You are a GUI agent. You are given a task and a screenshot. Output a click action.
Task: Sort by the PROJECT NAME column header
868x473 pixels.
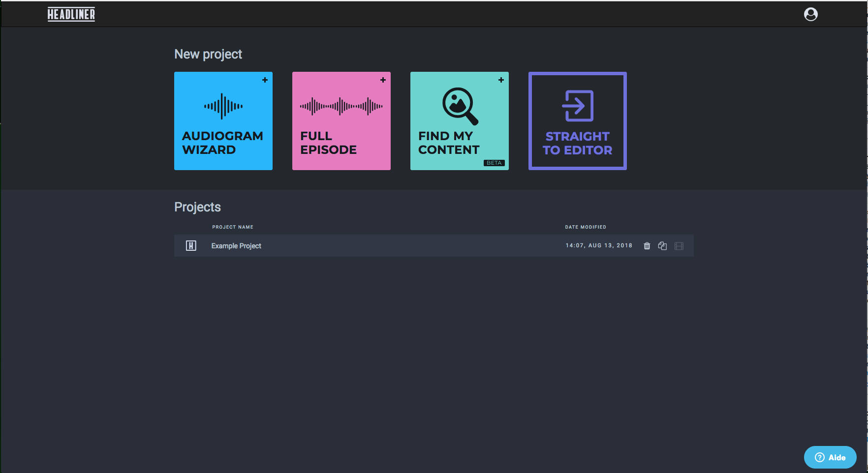click(233, 227)
